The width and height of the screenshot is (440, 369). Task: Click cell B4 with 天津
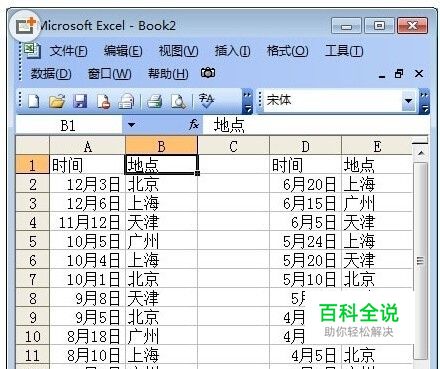pos(161,222)
